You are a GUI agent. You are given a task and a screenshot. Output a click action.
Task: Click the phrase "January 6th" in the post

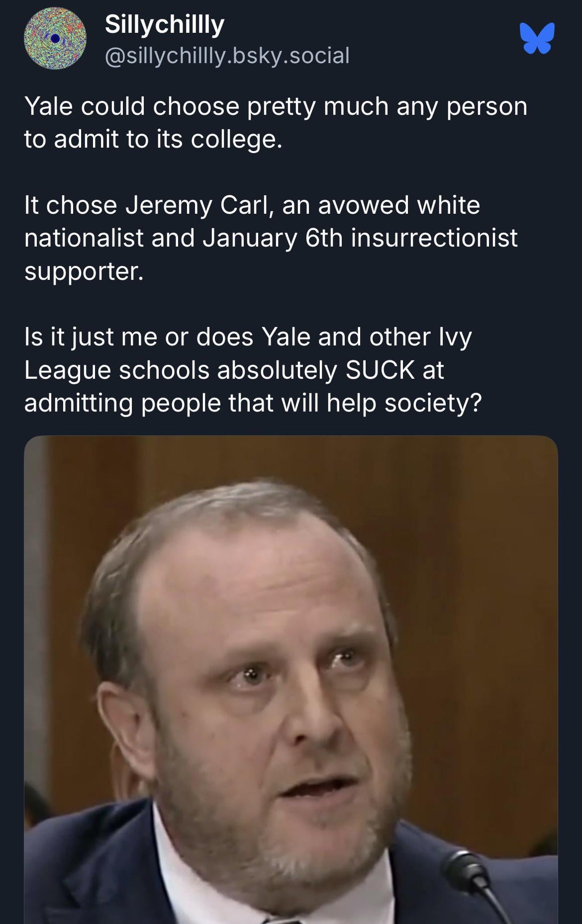pos(273,238)
